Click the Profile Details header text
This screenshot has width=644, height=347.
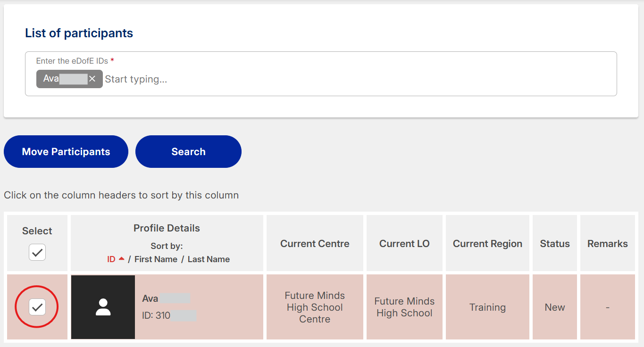pos(167,228)
